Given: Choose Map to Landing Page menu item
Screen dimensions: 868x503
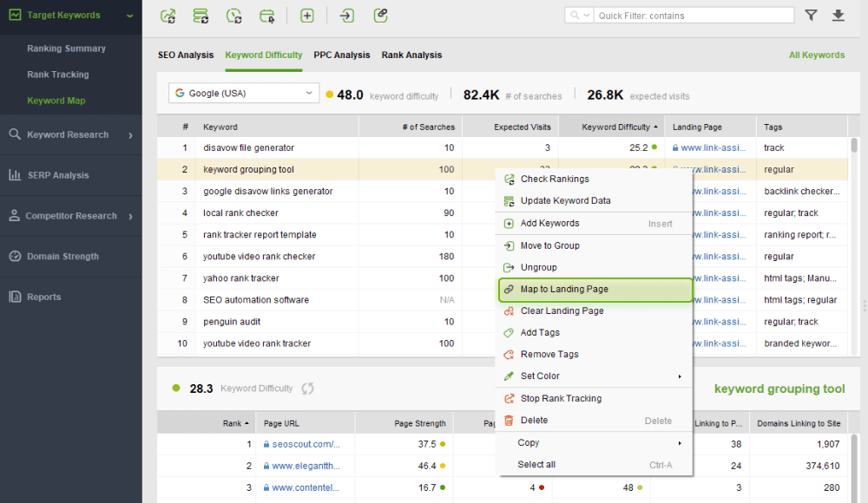Looking at the screenshot, I should tap(595, 290).
